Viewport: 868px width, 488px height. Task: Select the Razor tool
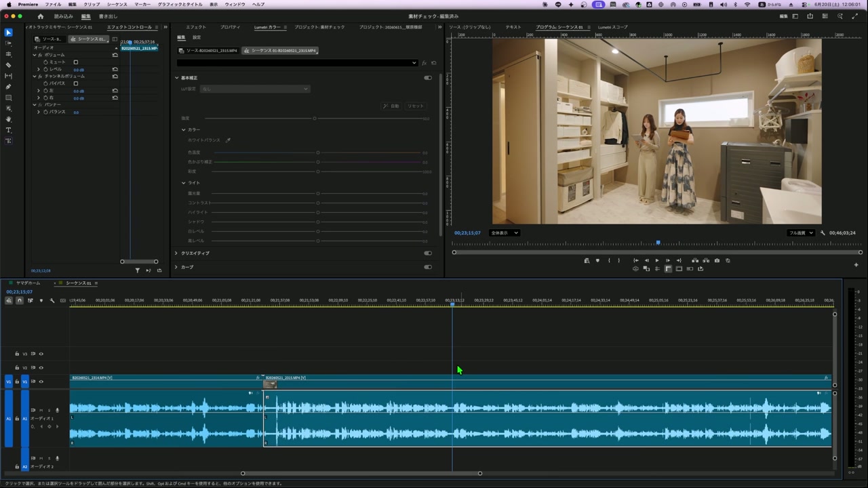click(8, 65)
